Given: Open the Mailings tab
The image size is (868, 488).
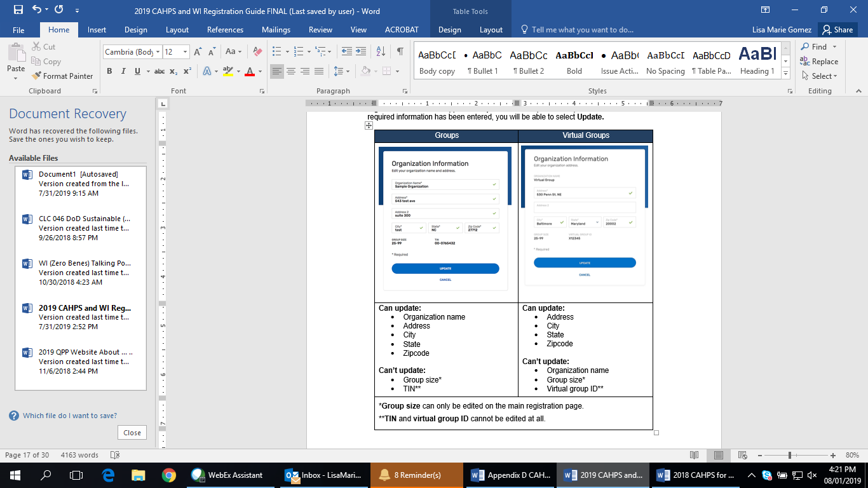Looking at the screenshot, I should 276,30.
